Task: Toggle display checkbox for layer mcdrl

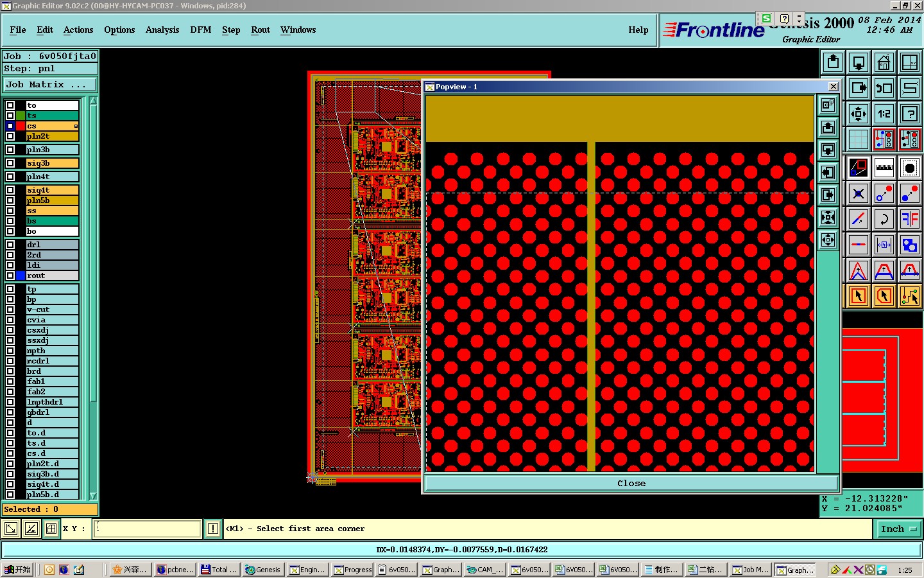Action: (x=10, y=361)
